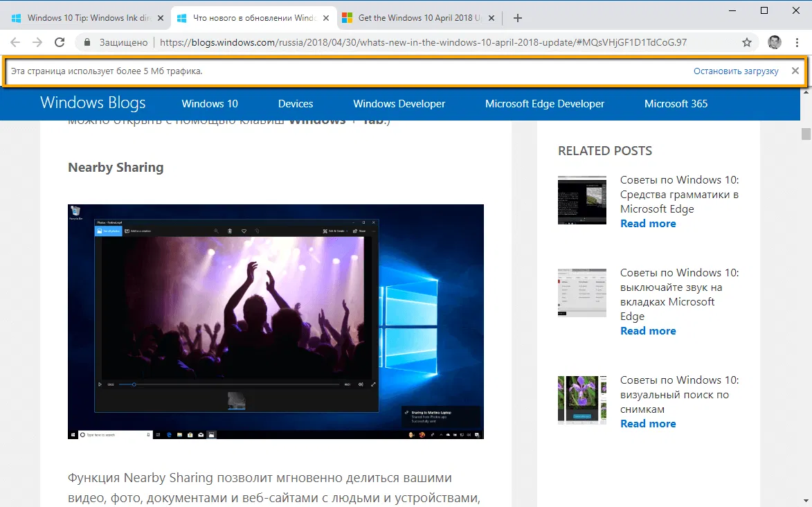812x507 pixels.
Task: Open the visual search post thumbnail
Action: pos(581,400)
